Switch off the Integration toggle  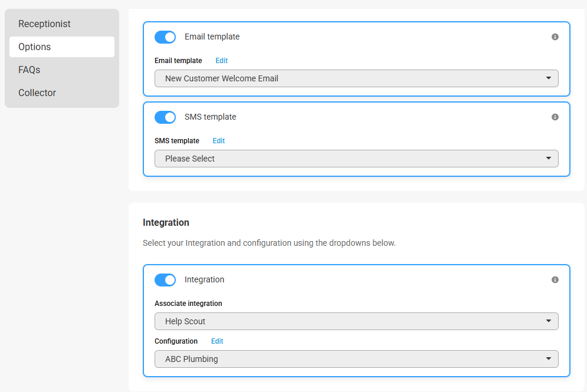[165, 280]
